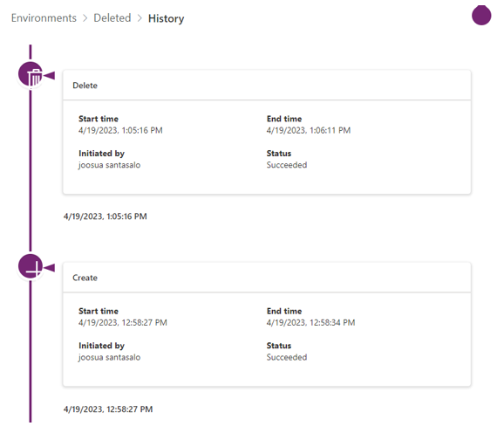The height and width of the screenshot is (426, 504).
Task: Click joosua santasalo in Delete card
Action: tap(110, 165)
